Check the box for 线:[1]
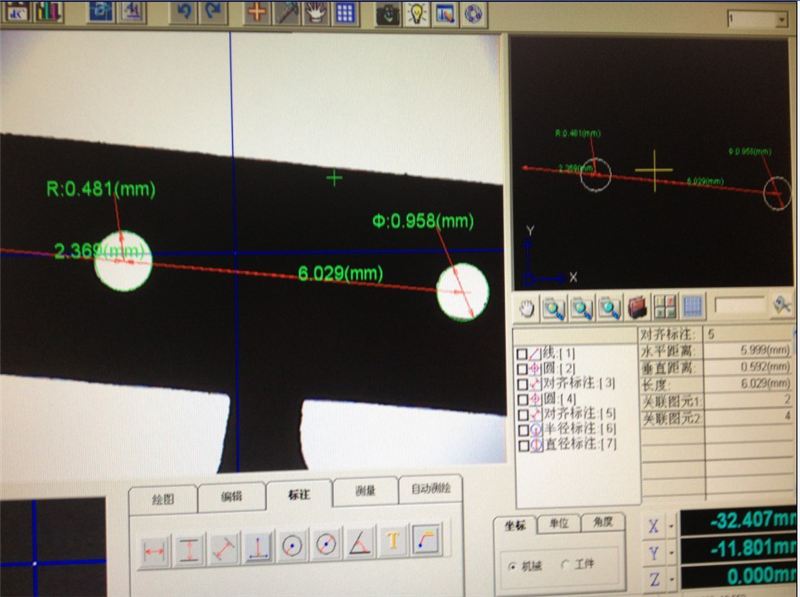 pyautogui.click(x=522, y=354)
